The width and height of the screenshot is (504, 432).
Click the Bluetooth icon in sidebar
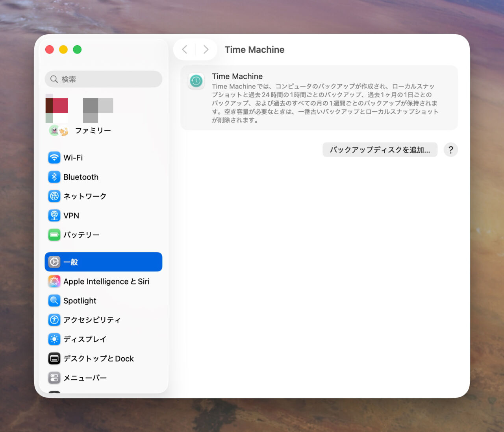click(54, 177)
